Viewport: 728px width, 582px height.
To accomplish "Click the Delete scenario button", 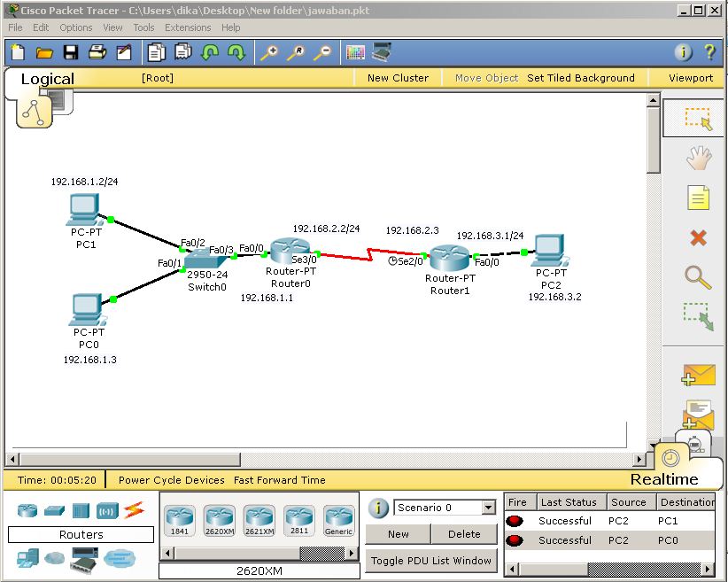I will pyautogui.click(x=464, y=534).
